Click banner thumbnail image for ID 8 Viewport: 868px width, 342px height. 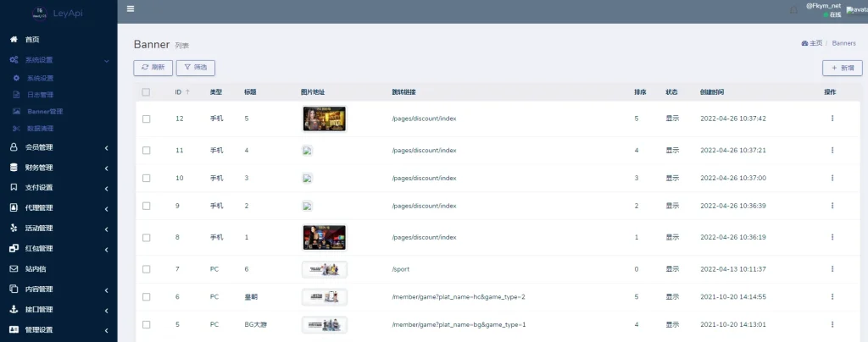tap(324, 238)
